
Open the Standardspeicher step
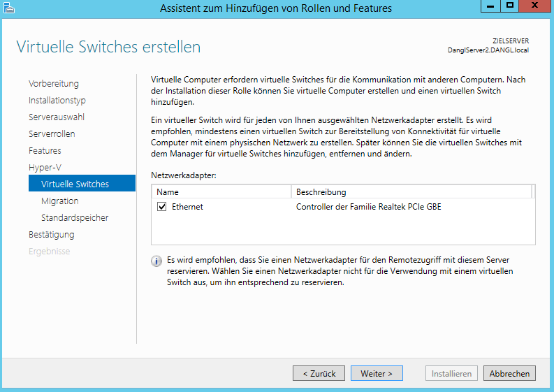pos(75,217)
